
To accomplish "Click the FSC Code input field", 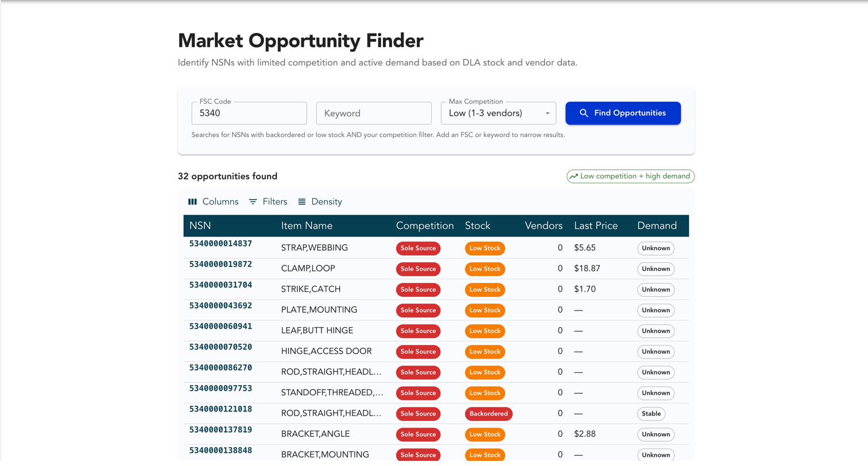I will [249, 113].
